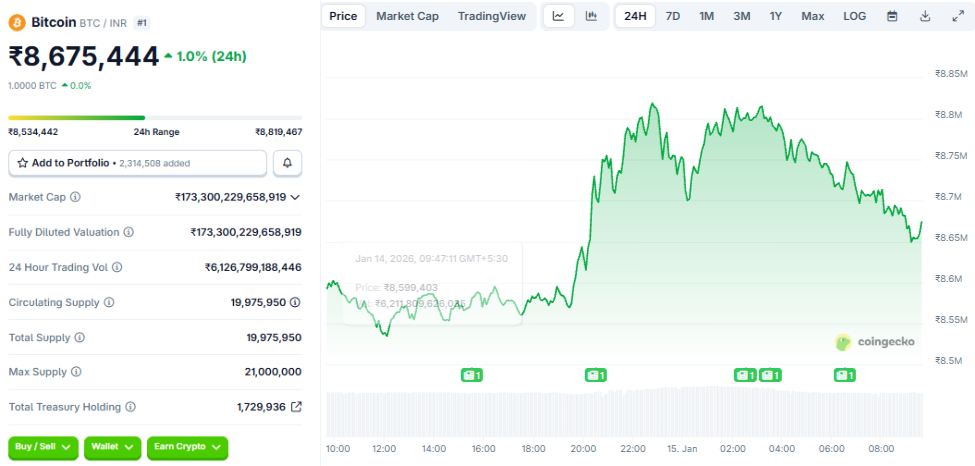Open the Wallet dropdown
The image size is (975, 466).
113,447
